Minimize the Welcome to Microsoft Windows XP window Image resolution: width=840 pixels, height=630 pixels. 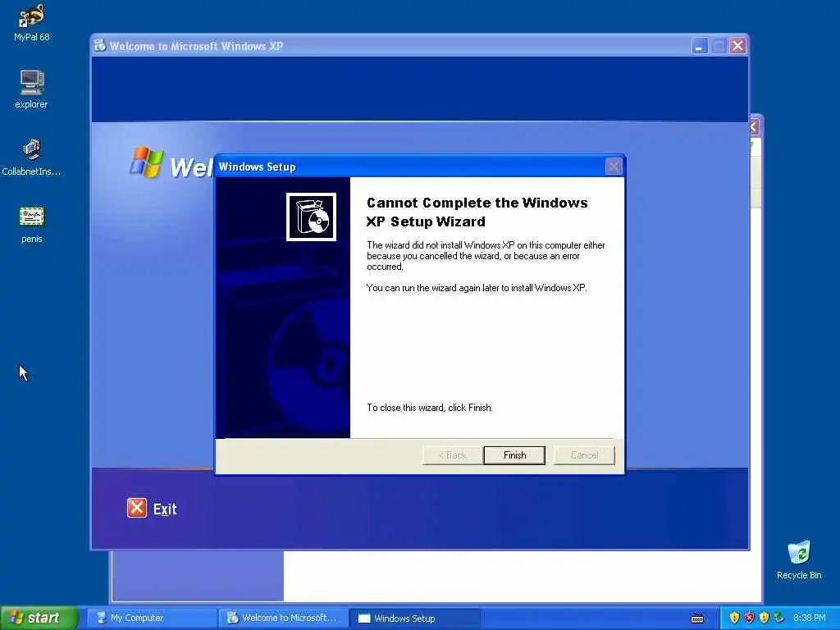699,46
